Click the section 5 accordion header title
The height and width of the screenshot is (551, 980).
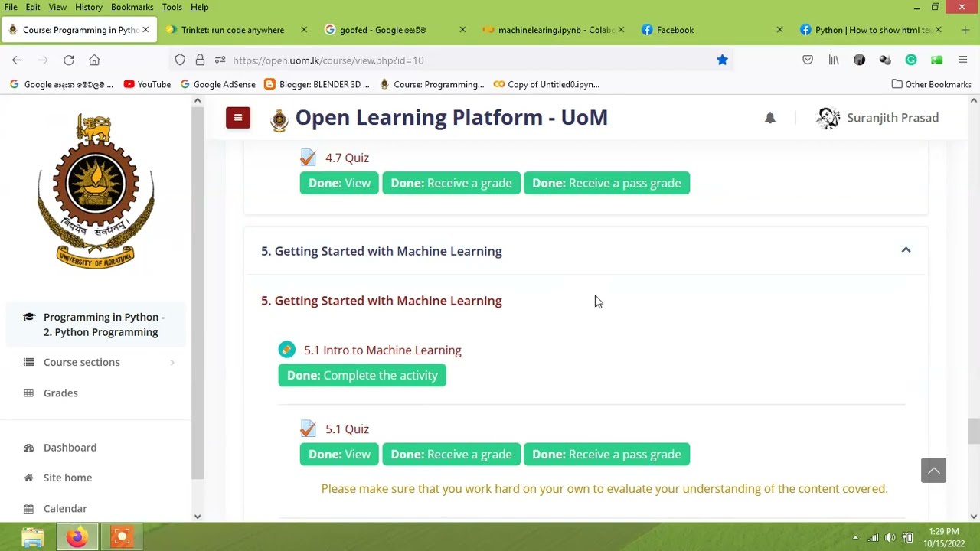click(381, 251)
